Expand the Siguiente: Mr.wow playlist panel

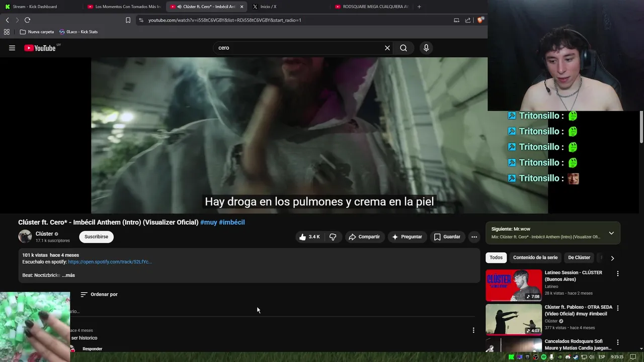tap(611, 233)
